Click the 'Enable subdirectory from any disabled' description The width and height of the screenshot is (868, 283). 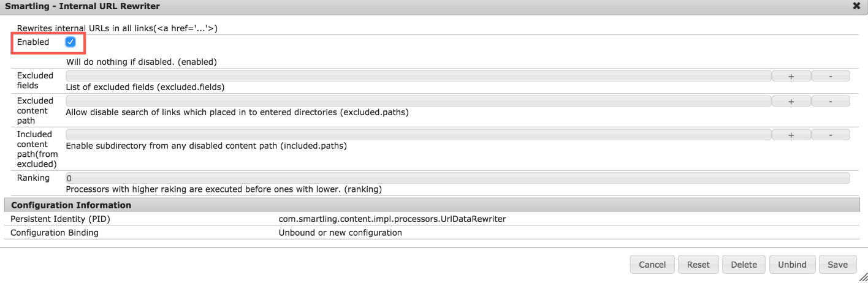207,146
